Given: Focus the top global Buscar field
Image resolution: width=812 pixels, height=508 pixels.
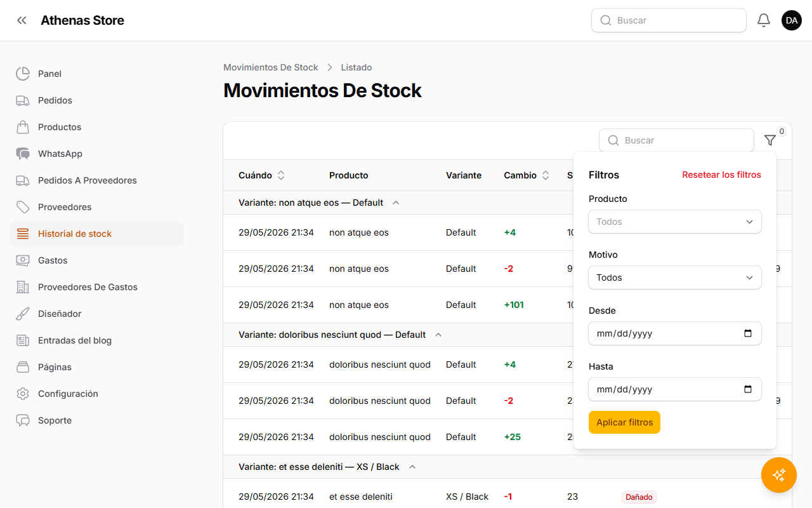Looking at the screenshot, I should coord(669,20).
